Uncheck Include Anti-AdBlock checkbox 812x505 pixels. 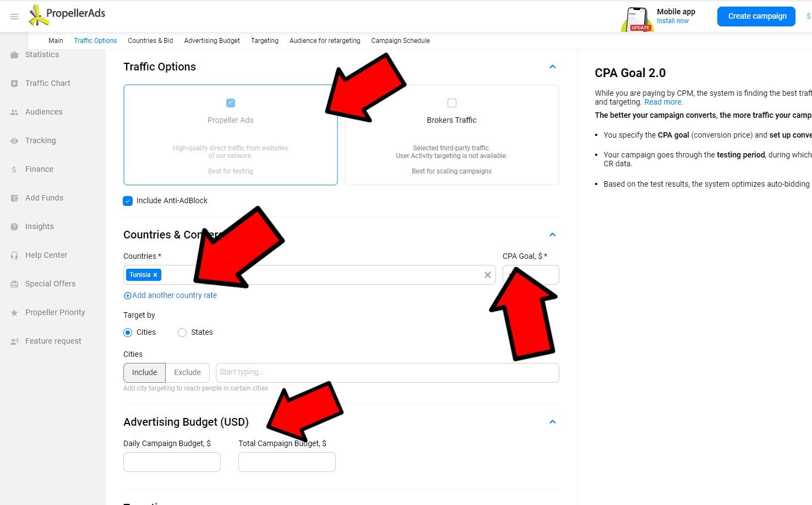coord(128,201)
